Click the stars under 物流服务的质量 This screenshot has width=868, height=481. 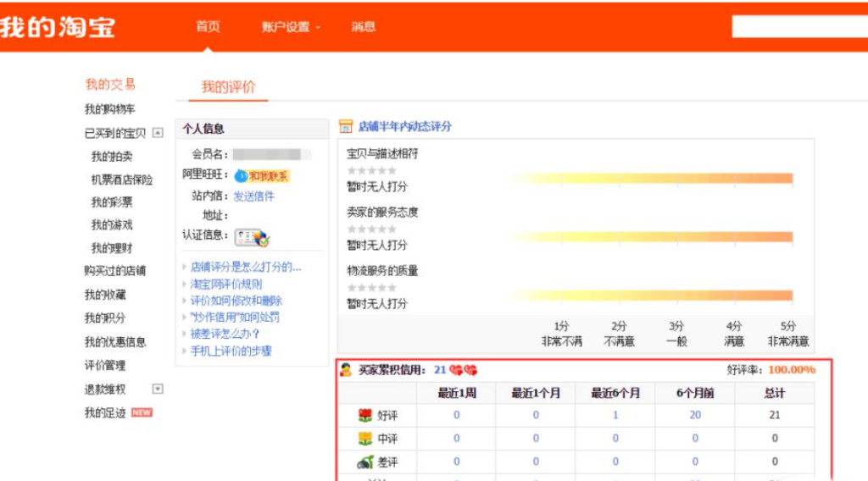tap(372, 287)
